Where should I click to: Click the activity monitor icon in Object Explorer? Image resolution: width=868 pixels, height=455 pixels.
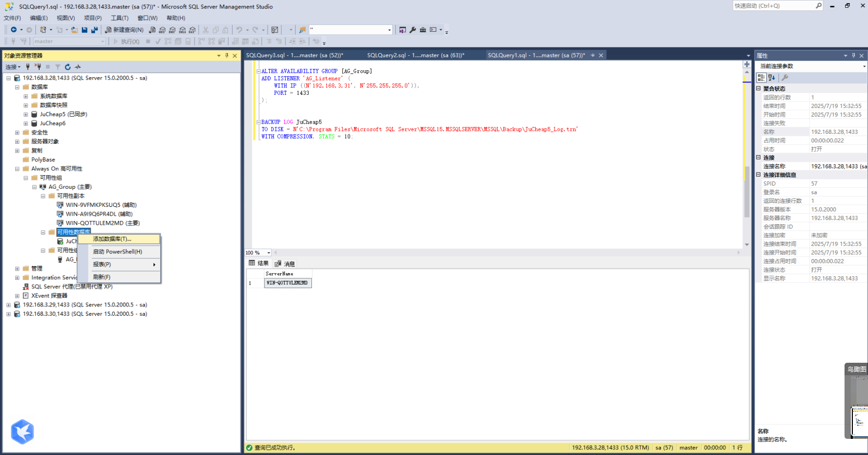78,67
